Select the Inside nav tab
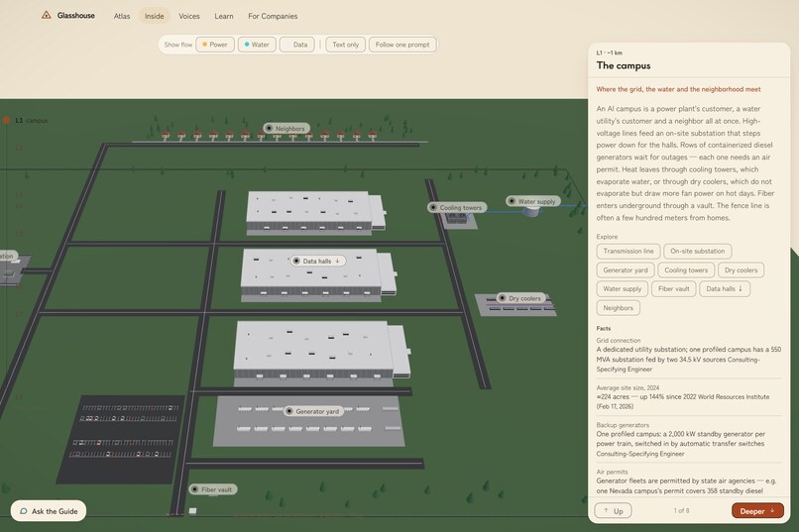Viewport: 799px width, 532px height. (154, 16)
